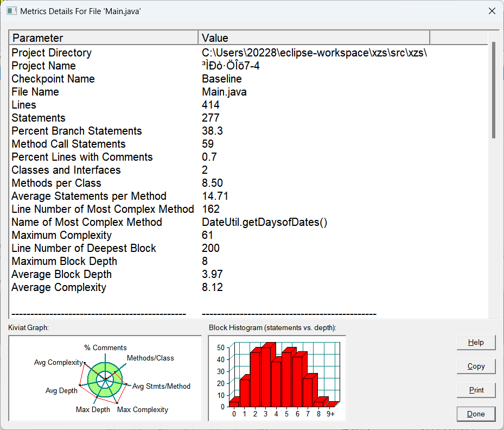Click the Value column header

point(314,37)
